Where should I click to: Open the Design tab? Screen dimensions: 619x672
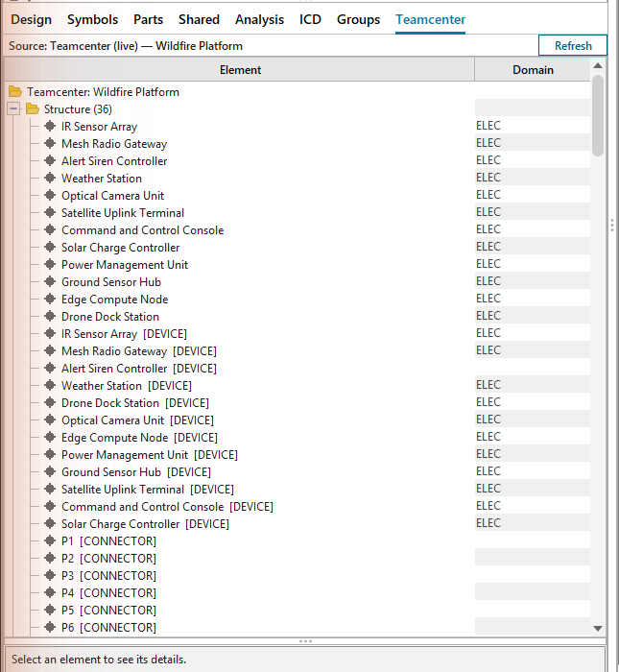(31, 20)
